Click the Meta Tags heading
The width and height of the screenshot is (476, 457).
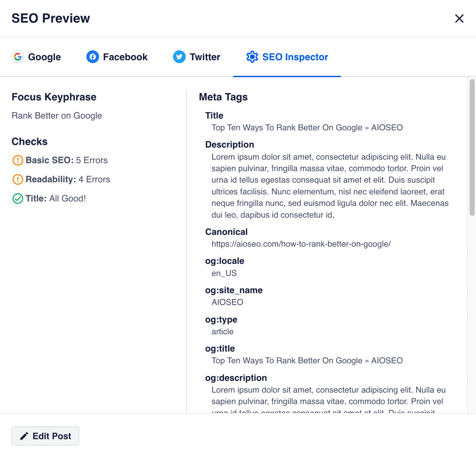223,97
